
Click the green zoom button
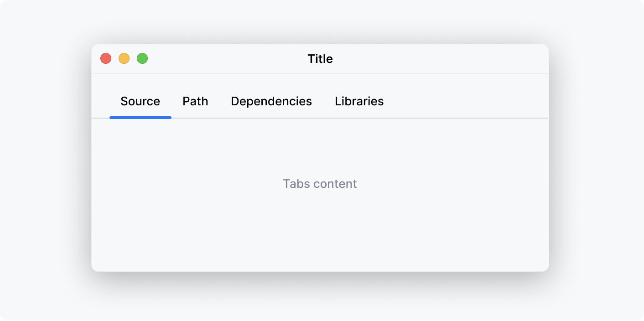142,58
